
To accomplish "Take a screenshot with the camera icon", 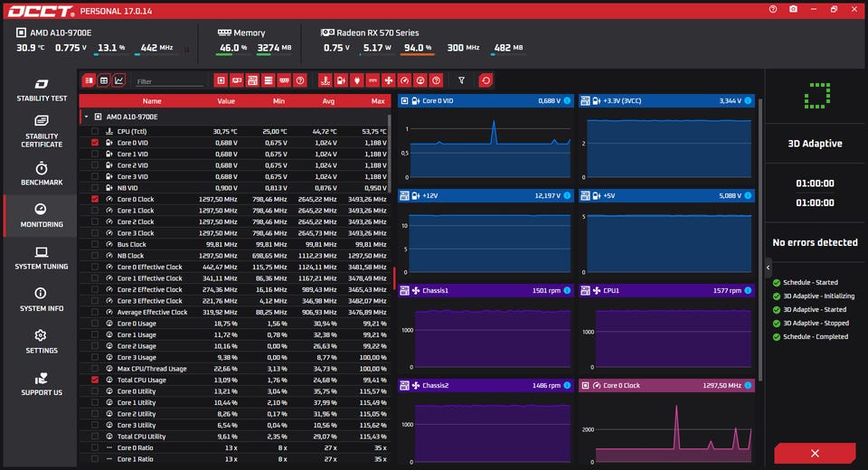I will point(793,9).
